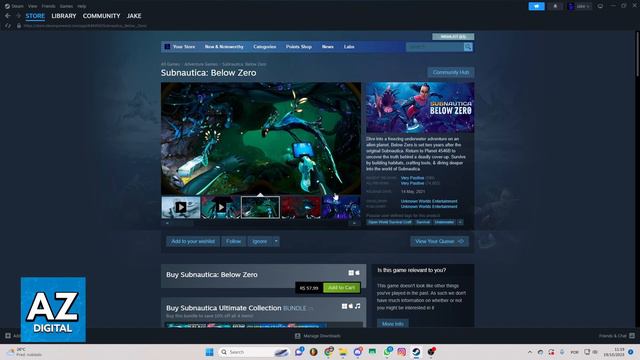The width and height of the screenshot is (640, 360).
Task: Follow this game
Action: (x=233, y=241)
